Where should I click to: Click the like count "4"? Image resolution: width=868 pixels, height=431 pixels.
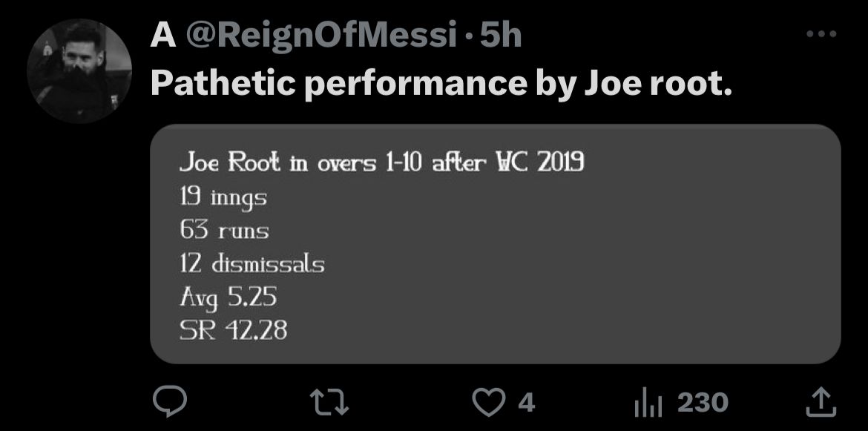[525, 403]
